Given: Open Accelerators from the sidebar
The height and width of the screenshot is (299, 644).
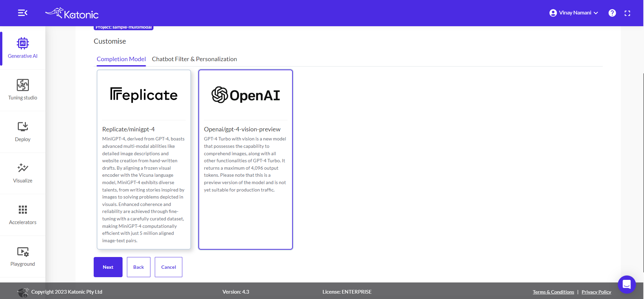Looking at the screenshot, I should [x=22, y=215].
